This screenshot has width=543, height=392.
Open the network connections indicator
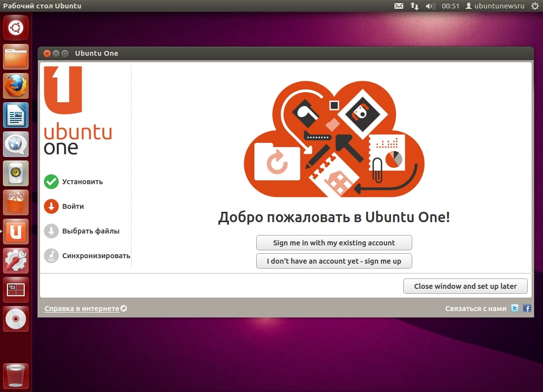[x=415, y=6]
